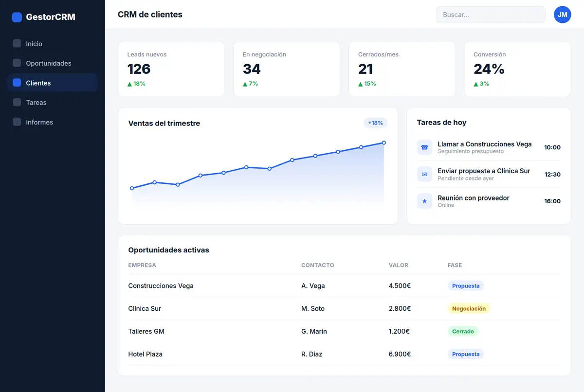Click the Tareas sidebar icon

[17, 102]
